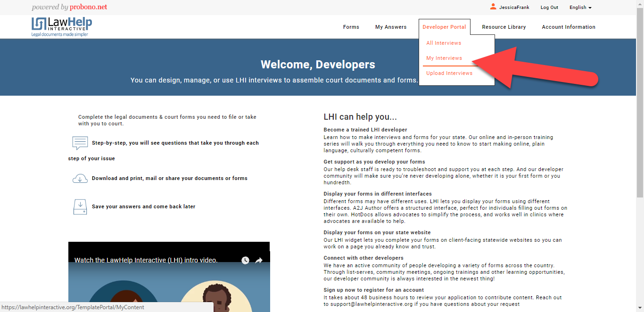The height and width of the screenshot is (312, 644).
Task: Open Account Information
Action: (569, 27)
